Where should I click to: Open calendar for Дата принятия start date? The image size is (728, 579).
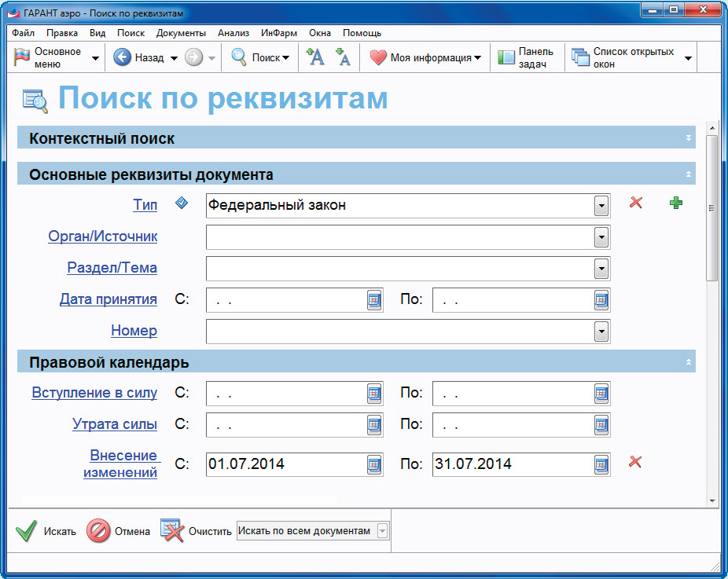click(x=374, y=299)
